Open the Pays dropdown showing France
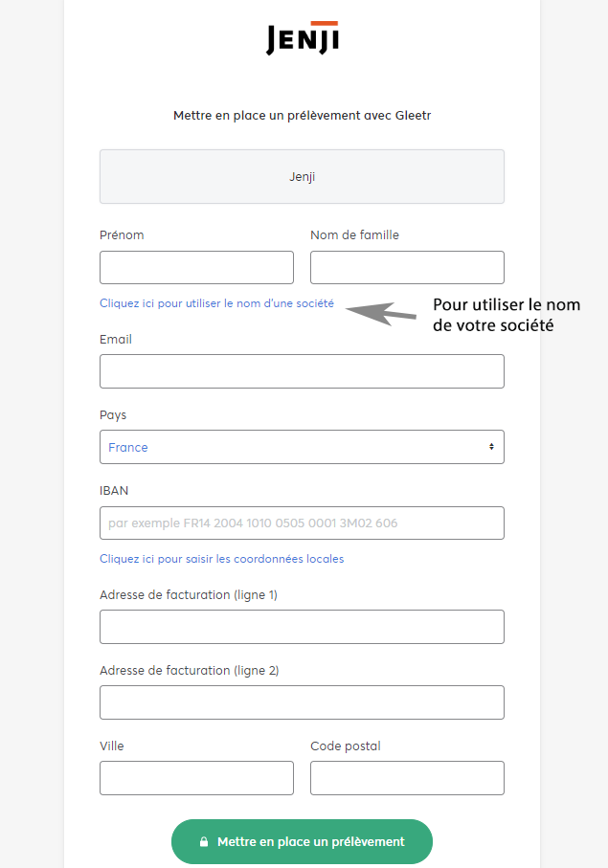 point(302,447)
